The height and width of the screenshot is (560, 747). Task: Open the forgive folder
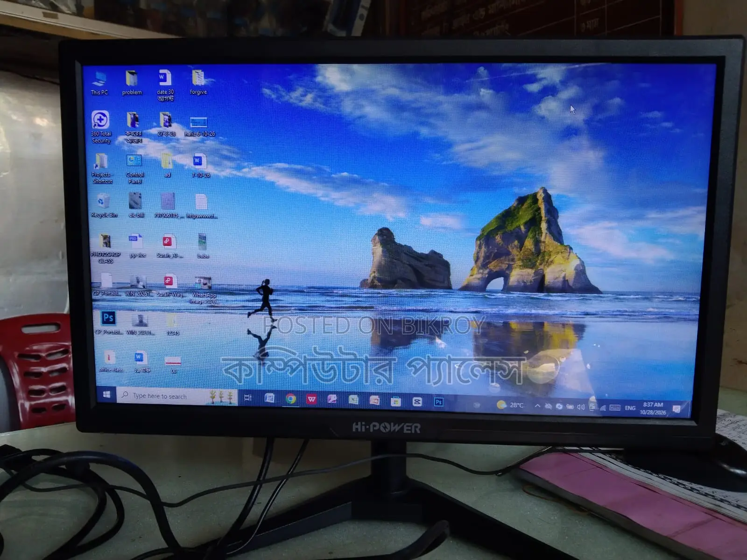(x=198, y=83)
